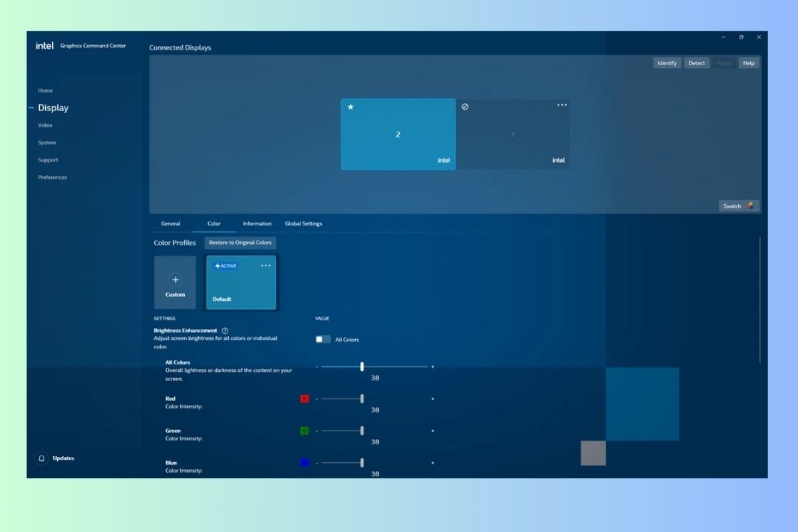This screenshot has height=532, width=798.
Task: Click the Green intensity slider handle
Action: [362, 430]
